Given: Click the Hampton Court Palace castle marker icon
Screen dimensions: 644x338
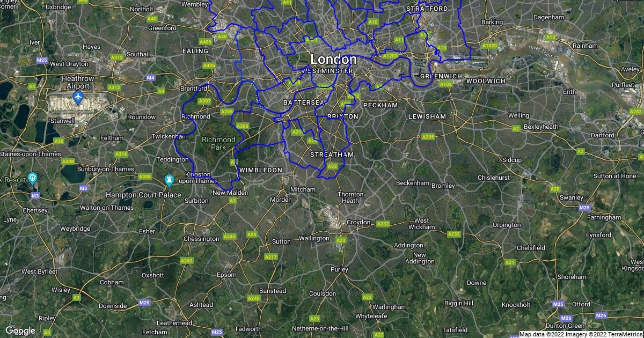Looking at the screenshot, I should pos(170,179).
